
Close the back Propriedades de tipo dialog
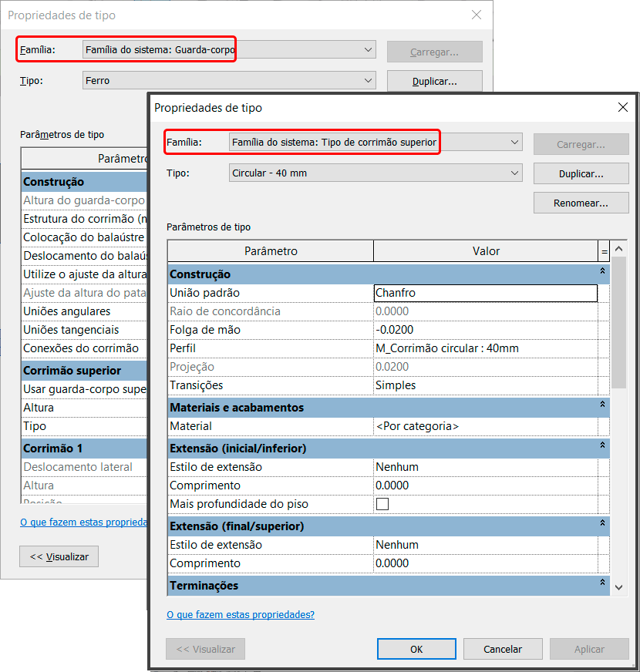[477, 15]
